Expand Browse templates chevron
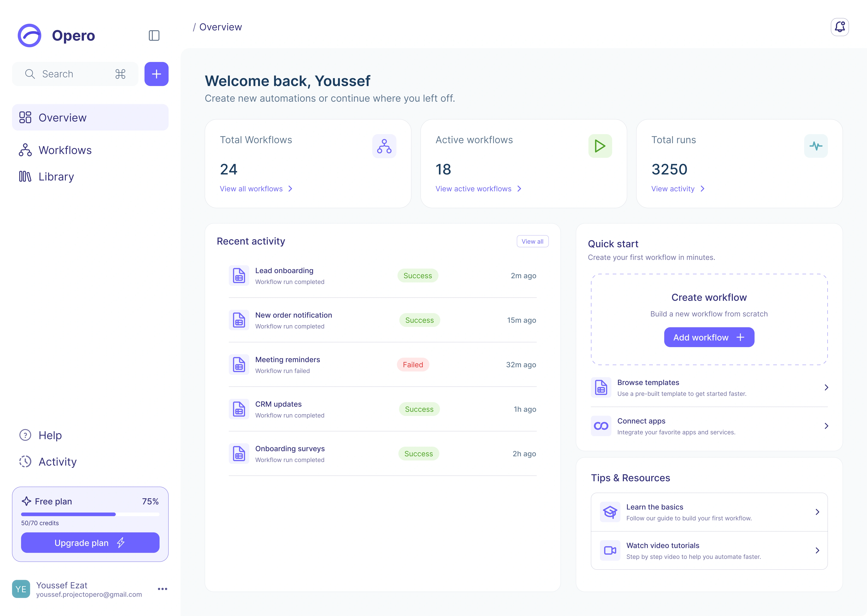Viewport: 867px width, 616px height. [x=826, y=387]
